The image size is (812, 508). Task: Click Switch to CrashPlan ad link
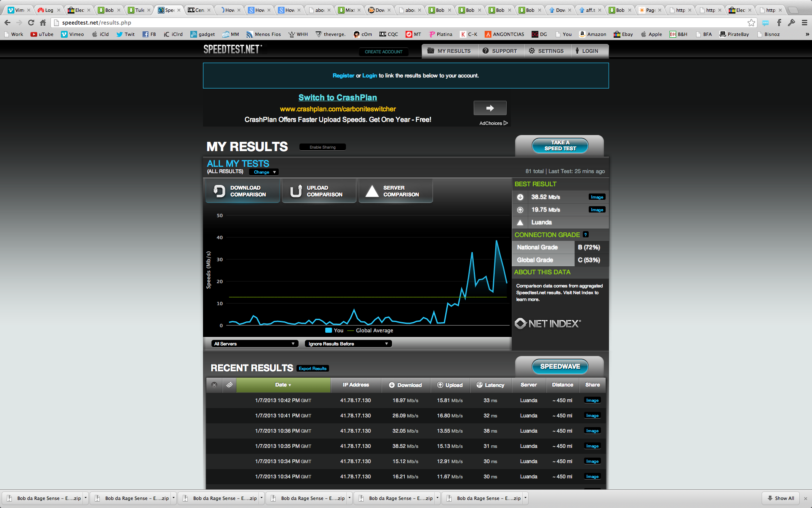click(337, 97)
